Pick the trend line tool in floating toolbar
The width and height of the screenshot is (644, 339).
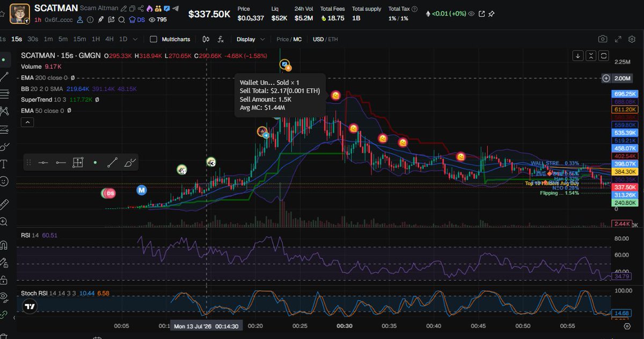pos(112,162)
